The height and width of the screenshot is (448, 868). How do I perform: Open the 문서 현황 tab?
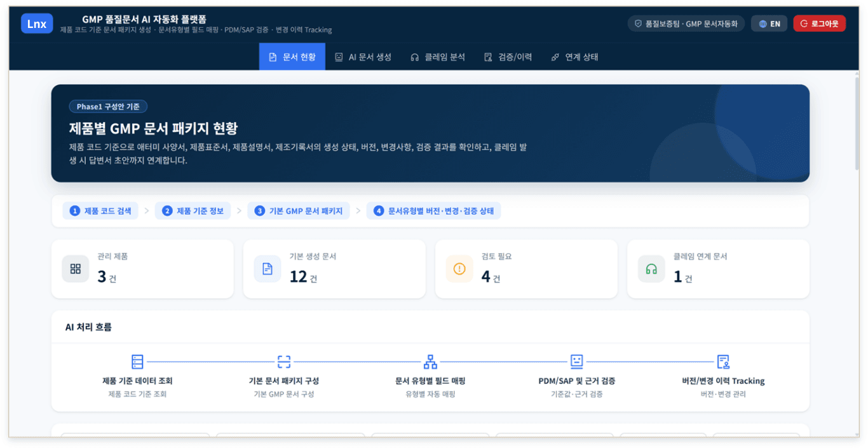292,57
